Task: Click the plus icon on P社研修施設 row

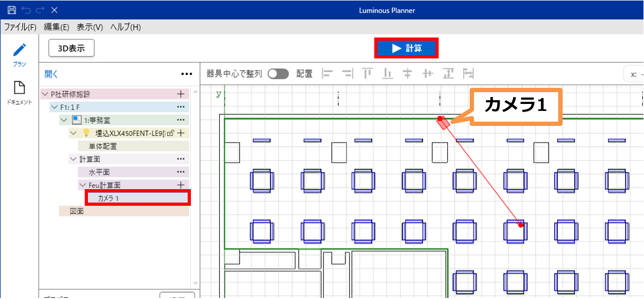Action: click(181, 94)
